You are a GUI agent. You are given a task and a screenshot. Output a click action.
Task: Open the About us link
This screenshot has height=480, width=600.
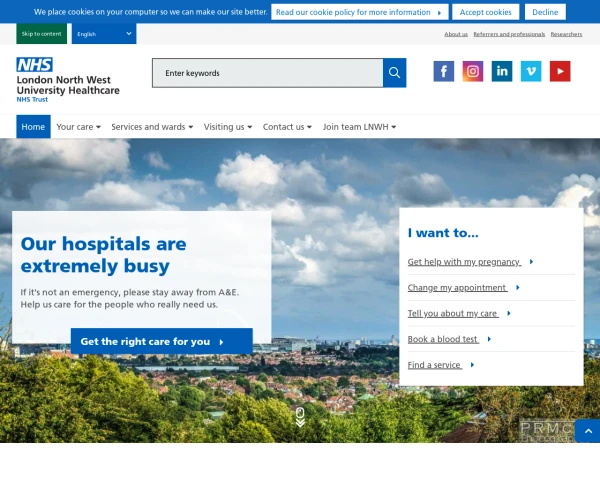(x=456, y=34)
